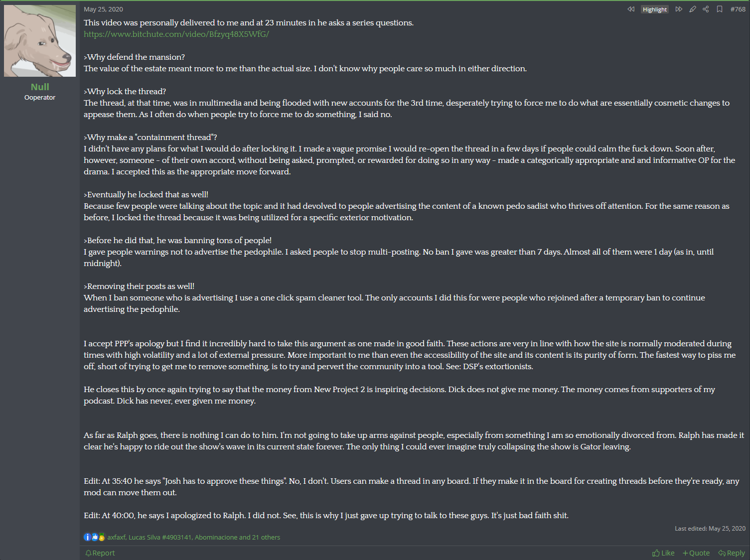Reply to this post
This screenshot has height=560, width=750.
[732, 553]
